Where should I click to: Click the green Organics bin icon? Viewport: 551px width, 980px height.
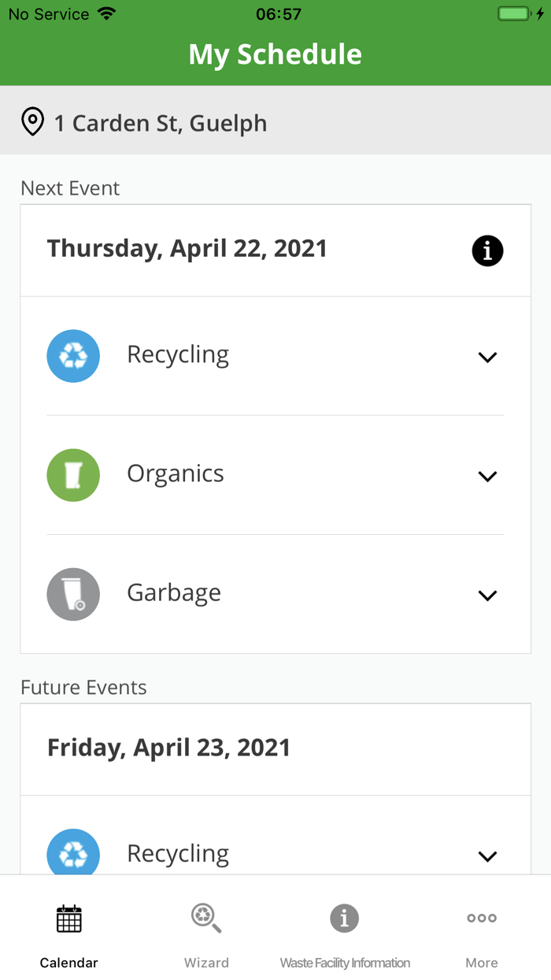click(73, 475)
